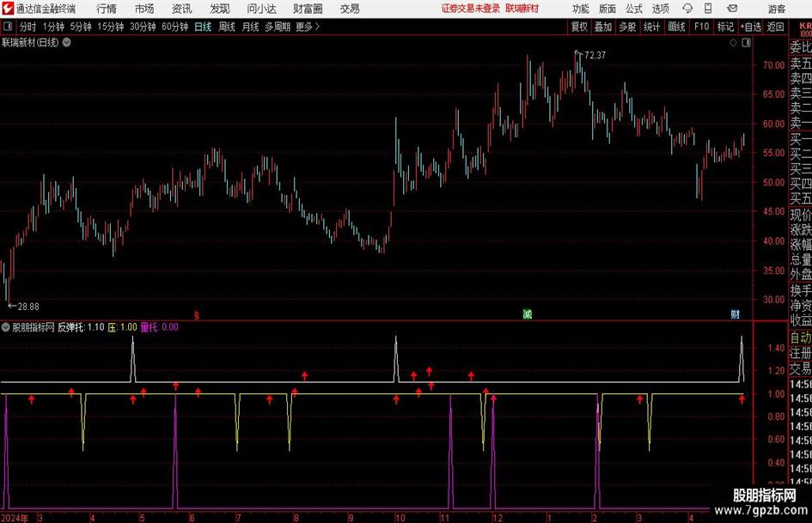Switch to the 5分钟 period tab
The image size is (812, 523).
click(x=81, y=27)
